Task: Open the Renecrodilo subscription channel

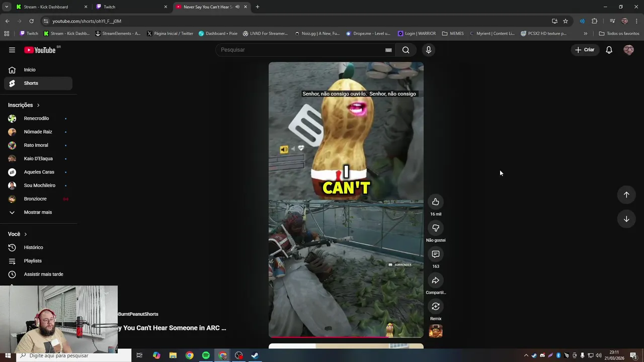Action: [x=38, y=119]
